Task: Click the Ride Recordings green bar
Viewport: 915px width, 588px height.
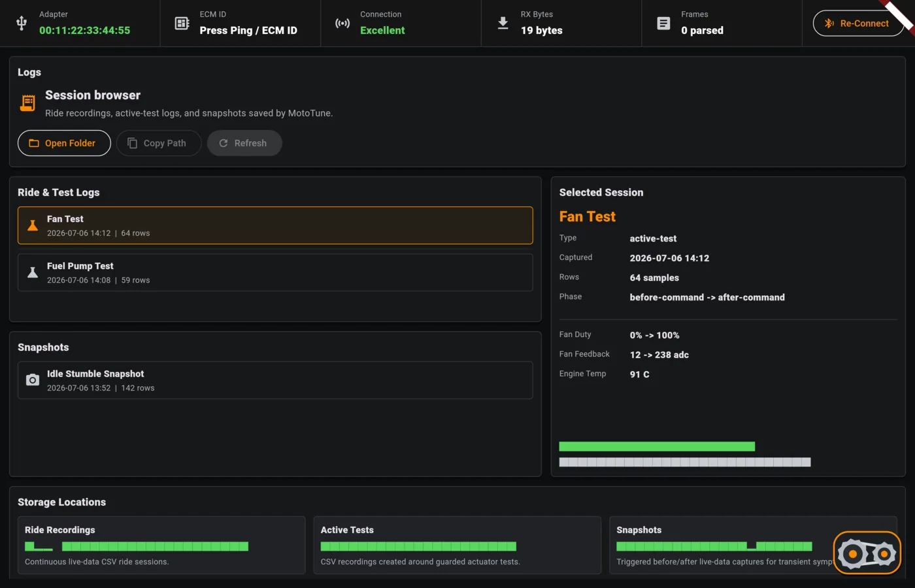Action: (x=137, y=546)
